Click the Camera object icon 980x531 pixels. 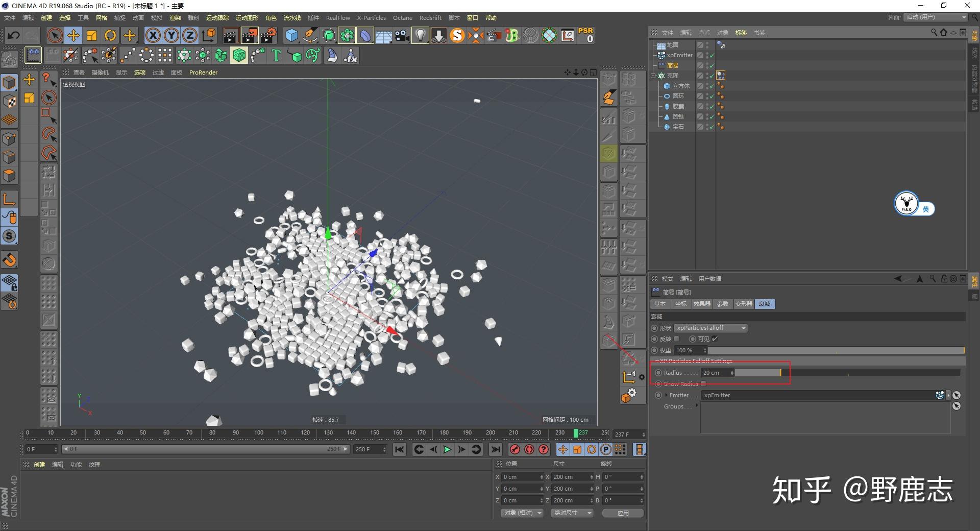click(x=402, y=35)
